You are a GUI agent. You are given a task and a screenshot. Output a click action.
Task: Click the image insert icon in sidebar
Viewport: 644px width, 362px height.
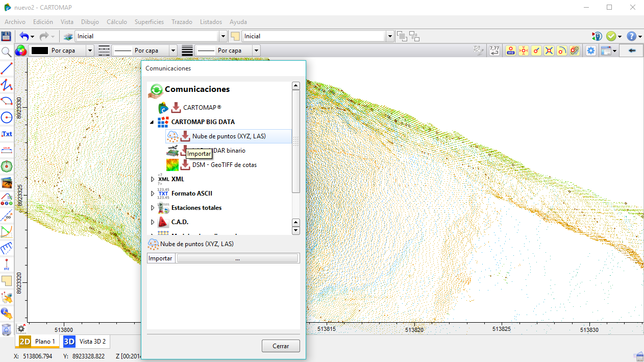pos(7,183)
